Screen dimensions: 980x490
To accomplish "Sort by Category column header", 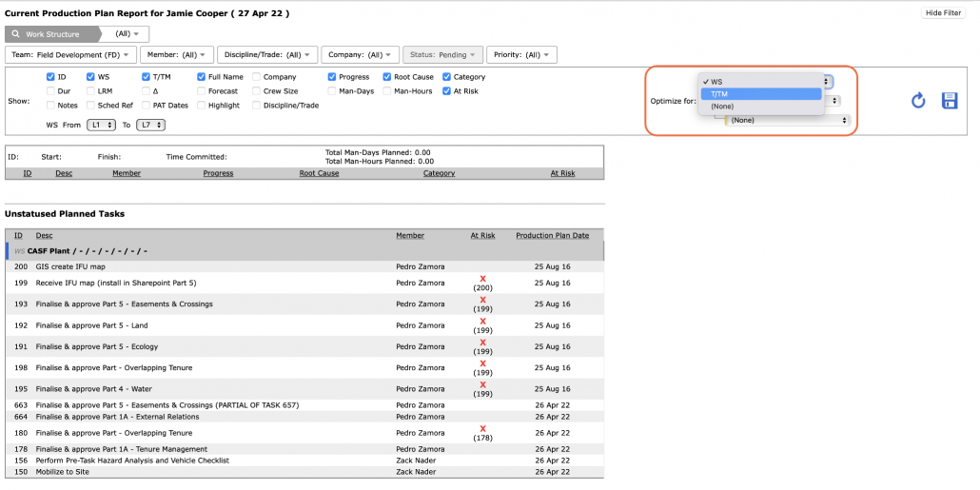I will tap(439, 173).
